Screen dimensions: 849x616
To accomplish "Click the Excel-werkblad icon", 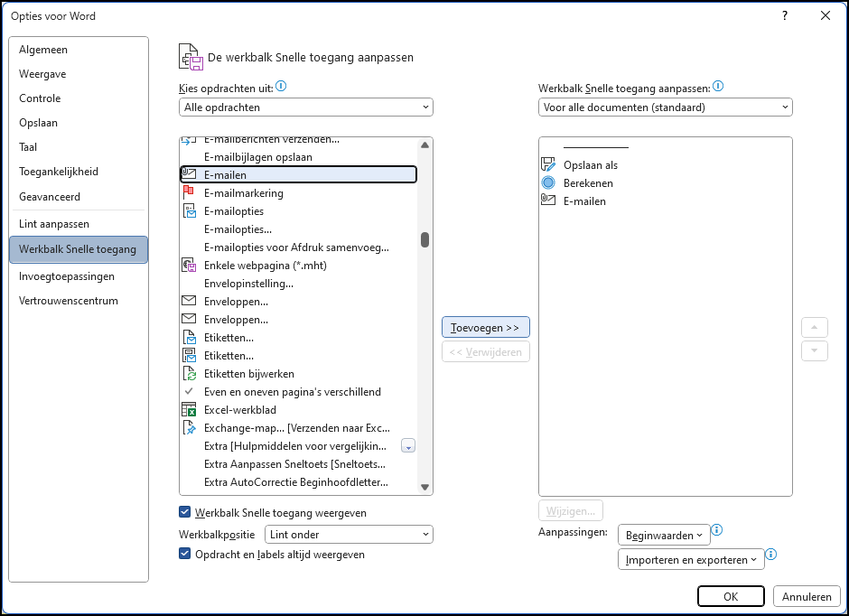I will [x=189, y=410].
